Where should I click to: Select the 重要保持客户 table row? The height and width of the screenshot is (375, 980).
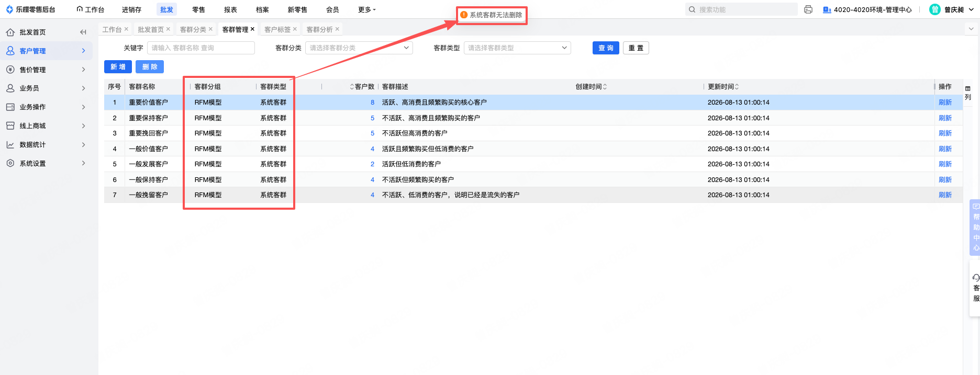click(x=533, y=118)
